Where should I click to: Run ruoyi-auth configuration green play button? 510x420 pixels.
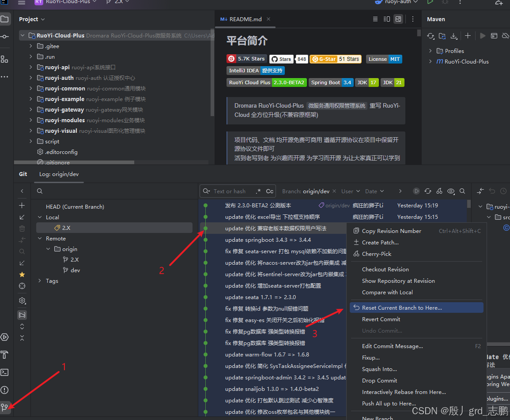tap(430, 2)
